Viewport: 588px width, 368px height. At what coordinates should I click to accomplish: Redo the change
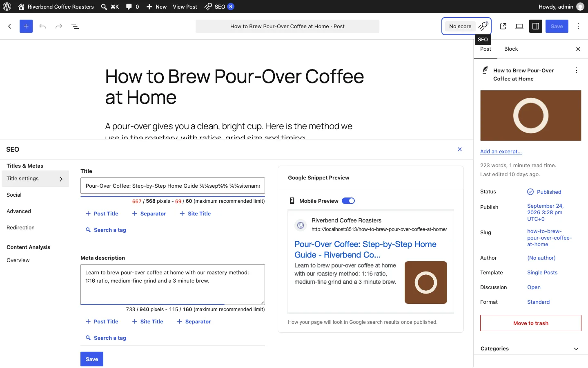(x=59, y=26)
